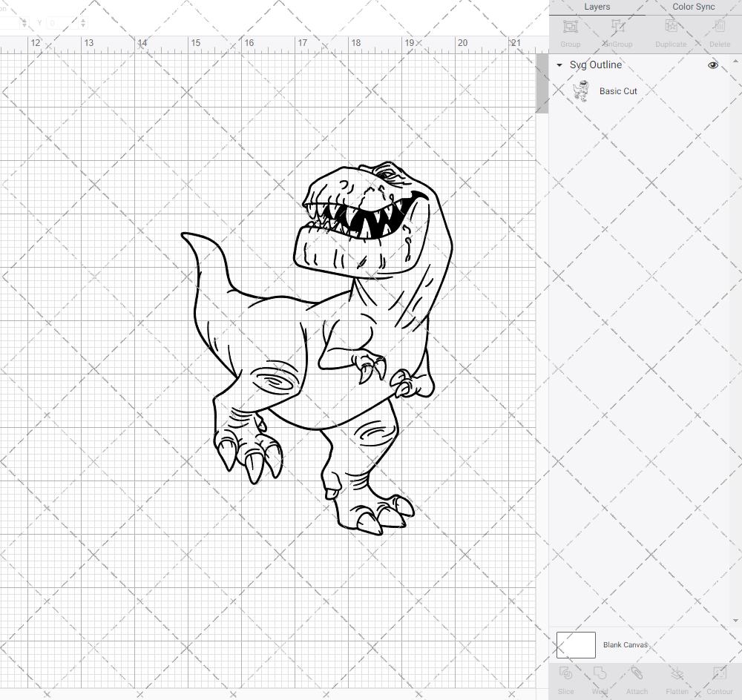
Task: Select the Basic Cut layer
Action: tap(617, 90)
